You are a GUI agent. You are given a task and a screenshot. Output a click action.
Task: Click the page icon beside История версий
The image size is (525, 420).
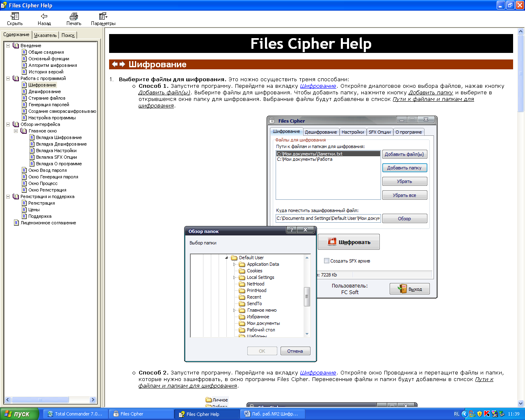point(24,72)
